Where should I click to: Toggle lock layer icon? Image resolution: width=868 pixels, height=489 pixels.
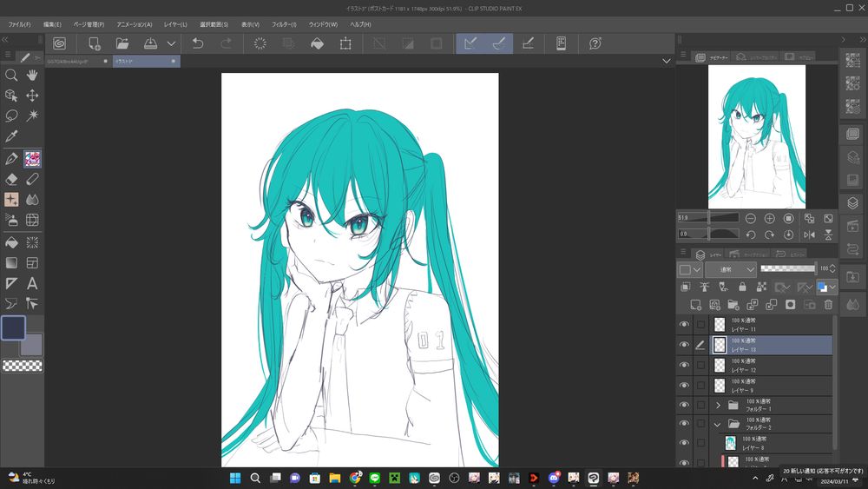pos(742,287)
